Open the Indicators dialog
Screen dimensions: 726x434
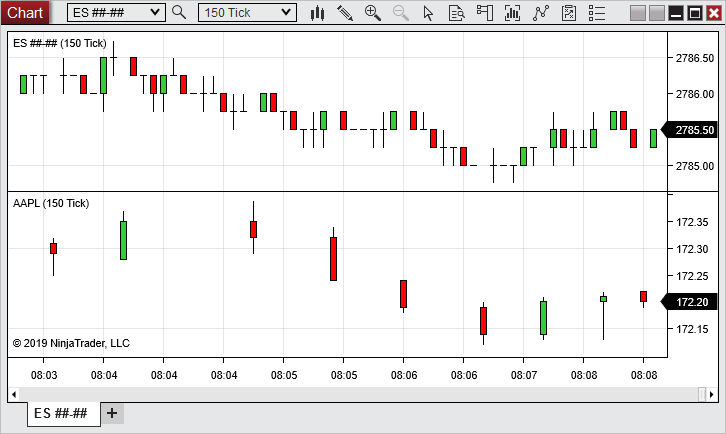coord(541,13)
